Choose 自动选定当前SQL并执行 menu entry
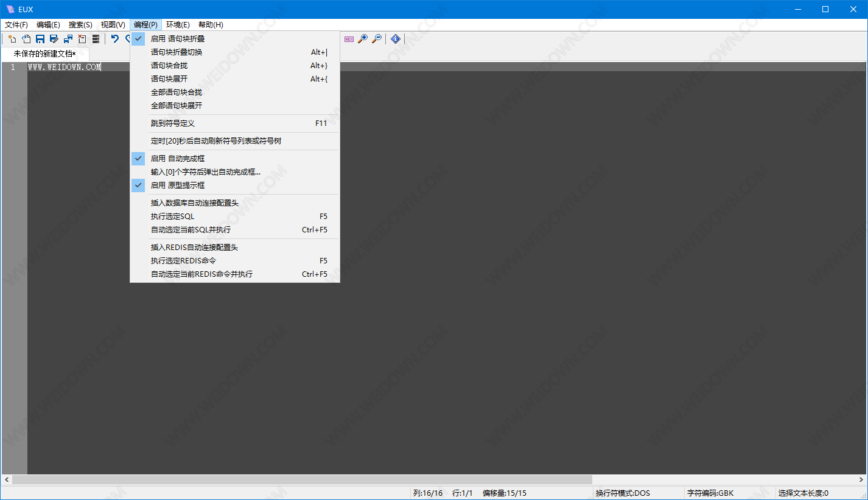Image resolution: width=868 pixels, height=500 pixels. tap(235, 229)
